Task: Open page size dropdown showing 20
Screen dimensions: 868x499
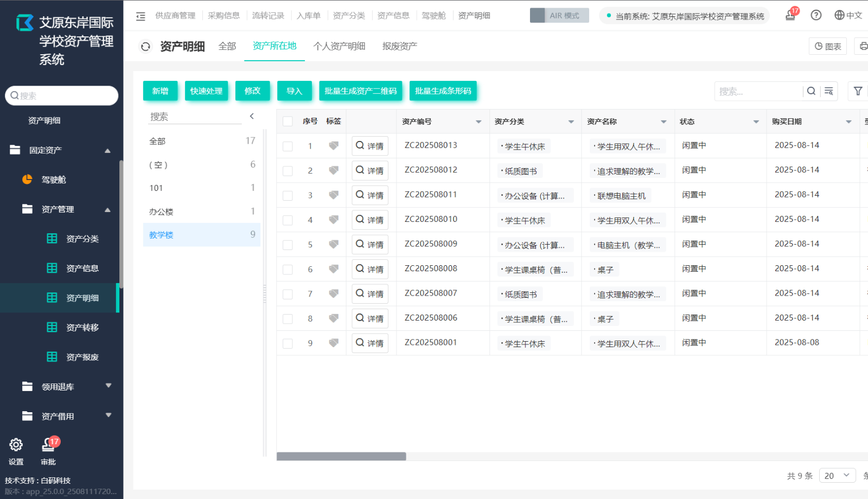Action: 837,476
